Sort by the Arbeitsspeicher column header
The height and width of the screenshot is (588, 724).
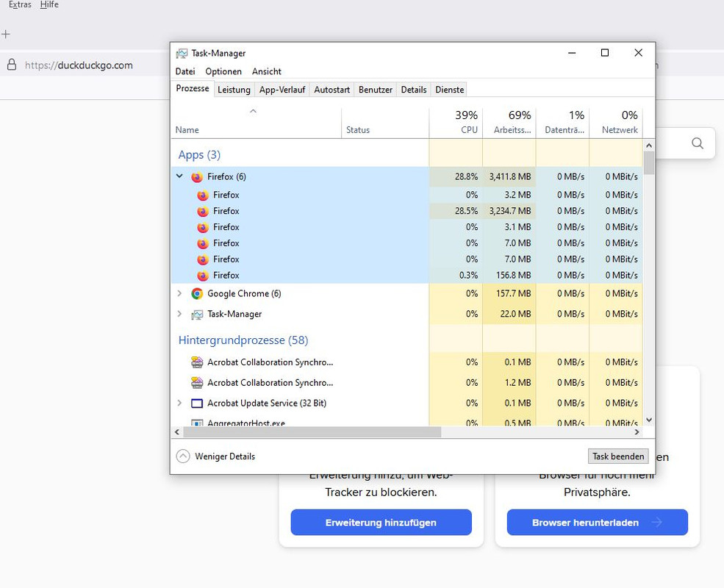(x=509, y=123)
